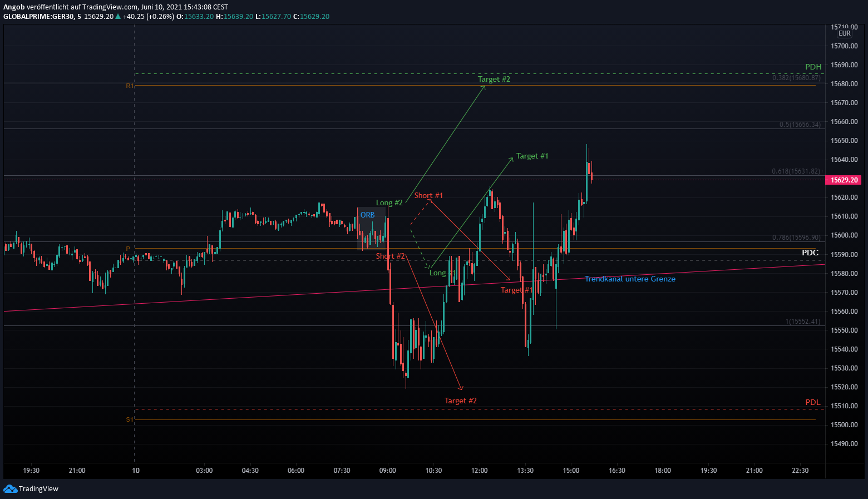Image resolution: width=868 pixels, height=499 pixels.
Task: Click the green Target #1 label
Action: [532, 156]
